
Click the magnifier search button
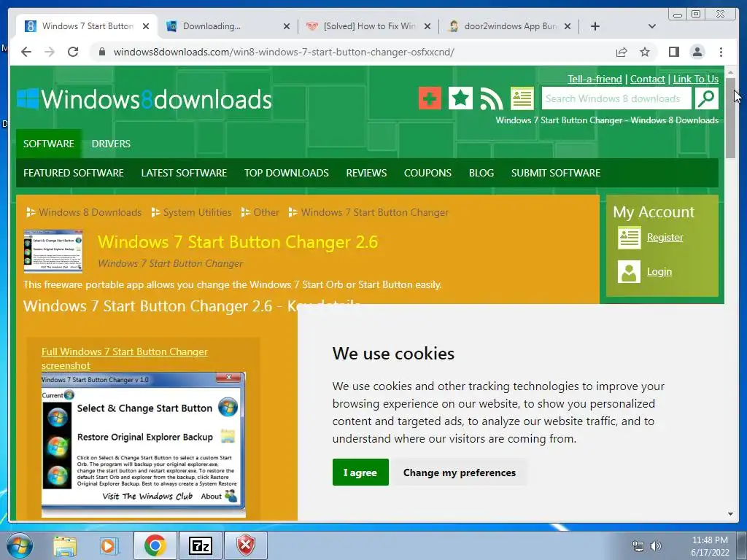point(706,98)
